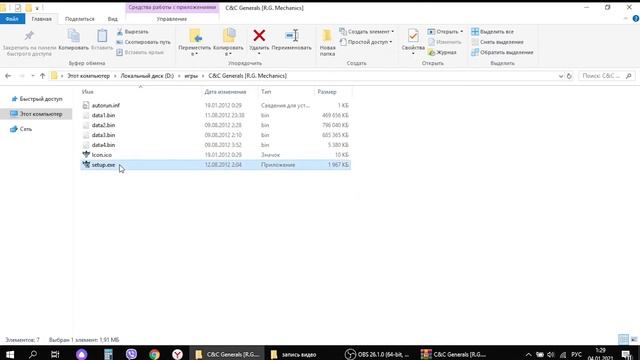Go back with the back arrow

point(8,76)
